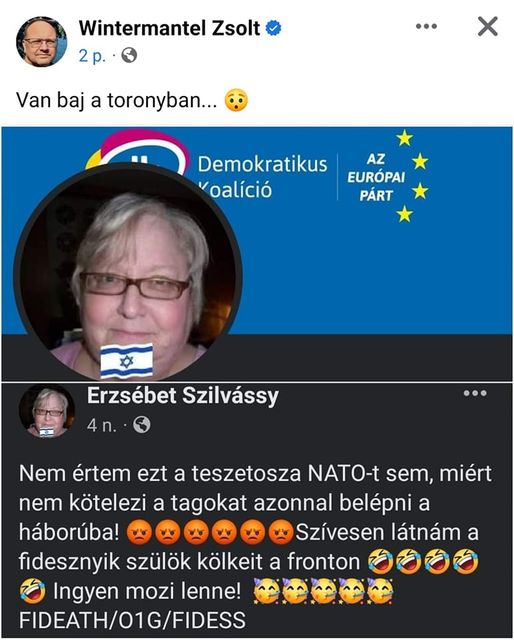Click the surprised face emoji
514x640 pixels.
tap(236, 100)
